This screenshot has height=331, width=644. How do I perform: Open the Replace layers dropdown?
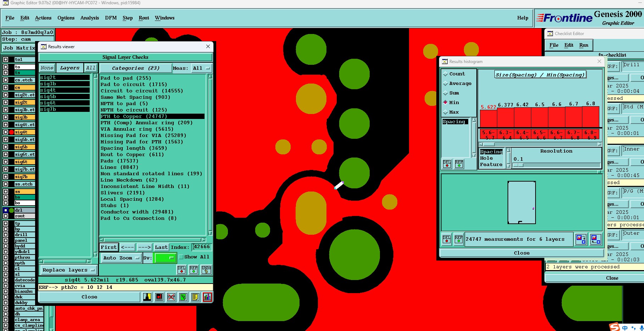tap(69, 270)
